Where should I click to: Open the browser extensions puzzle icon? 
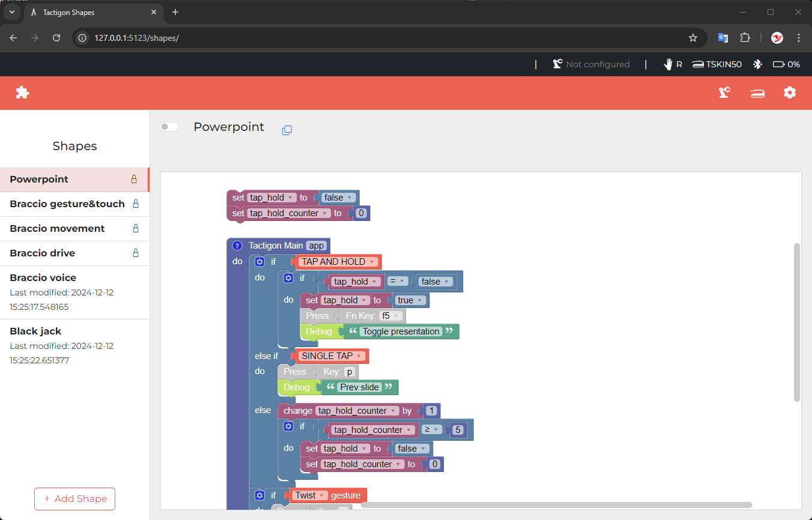(745, 38)
